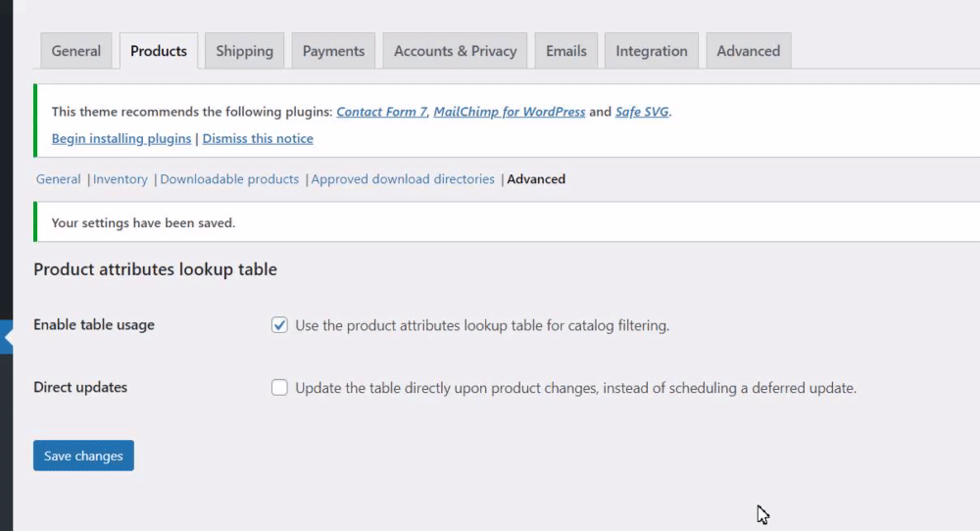This screenshot has height=531, width=980.
Task: Switch to the Shipping tab
Action: 244,51
